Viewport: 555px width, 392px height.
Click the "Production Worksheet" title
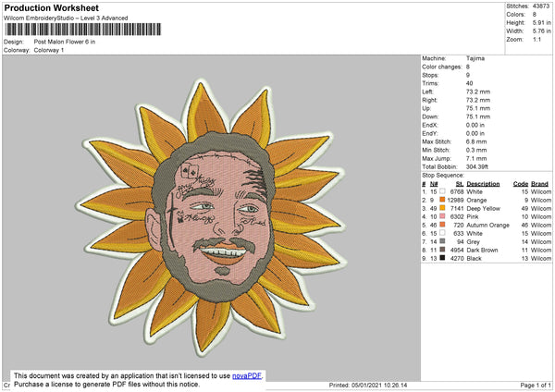coord(52,7)
